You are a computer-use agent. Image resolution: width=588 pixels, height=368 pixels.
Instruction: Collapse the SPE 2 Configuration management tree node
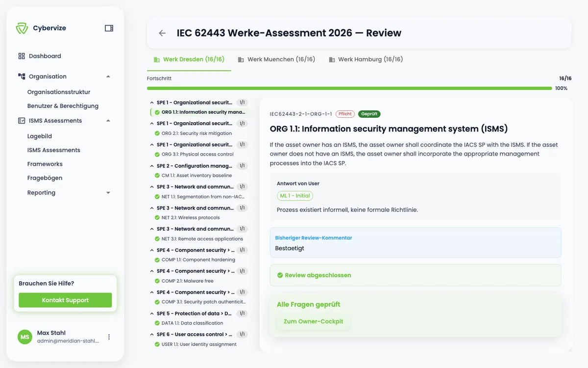coord(151,165)
